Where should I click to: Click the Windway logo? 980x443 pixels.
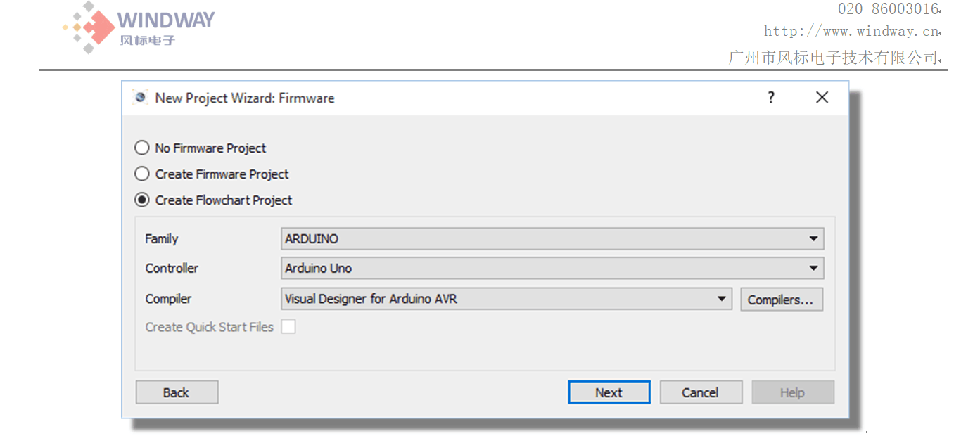tap(138, 27)
